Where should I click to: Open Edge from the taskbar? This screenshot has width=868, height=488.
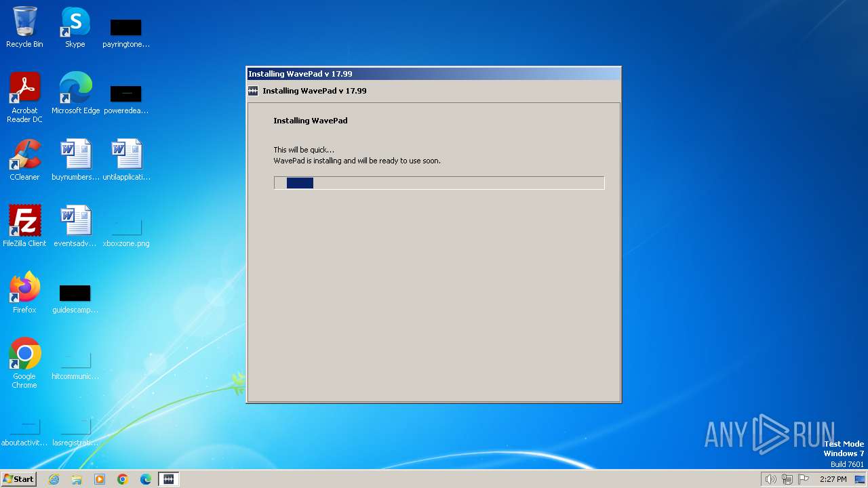(146, 479)
